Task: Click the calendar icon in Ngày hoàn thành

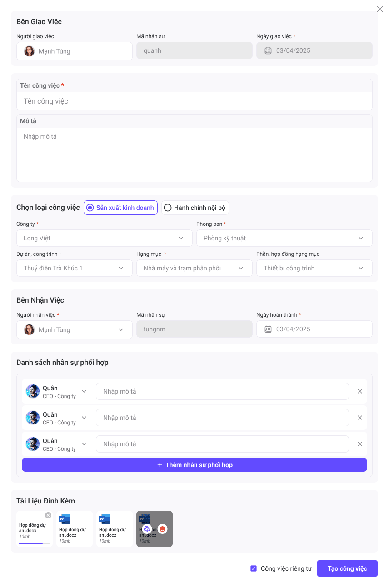Action: pos(268,329)
